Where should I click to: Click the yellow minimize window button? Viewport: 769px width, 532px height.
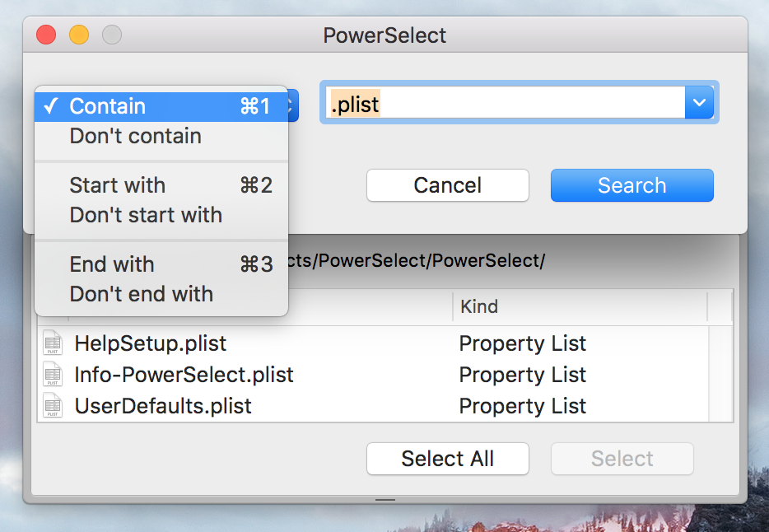[x=78, y=35]
